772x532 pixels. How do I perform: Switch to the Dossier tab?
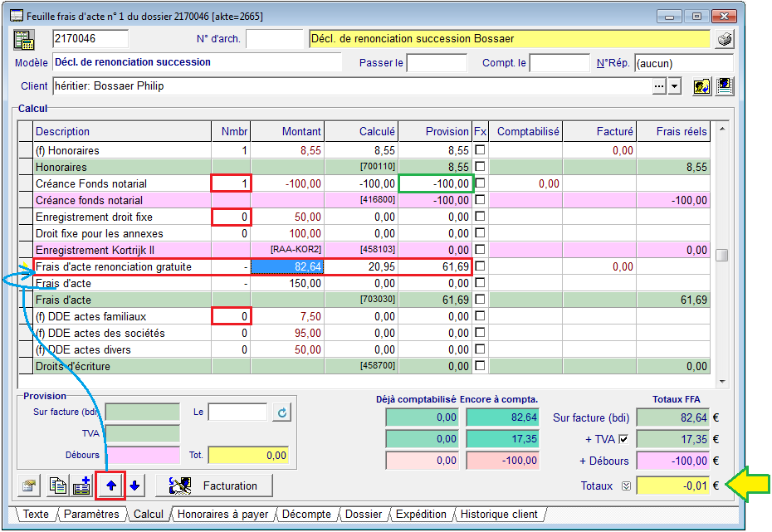click(x=364, y=515)
